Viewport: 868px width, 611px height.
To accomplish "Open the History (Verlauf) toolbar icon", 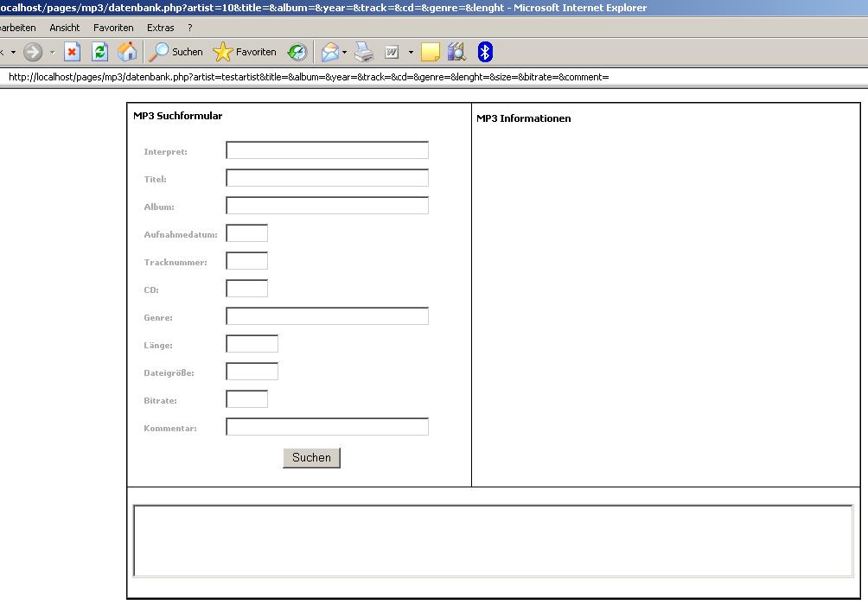I will (297, 52).
